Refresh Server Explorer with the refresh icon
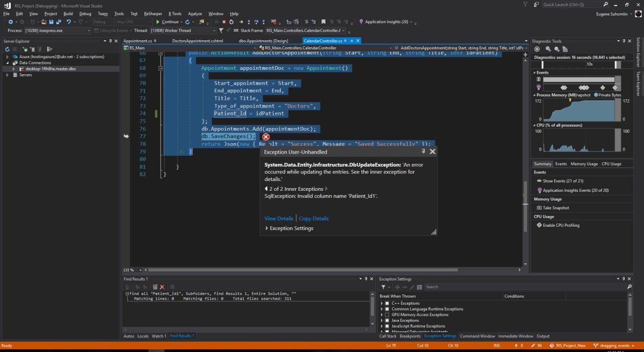Screen dimensions: 644x352 click(8, 49)
